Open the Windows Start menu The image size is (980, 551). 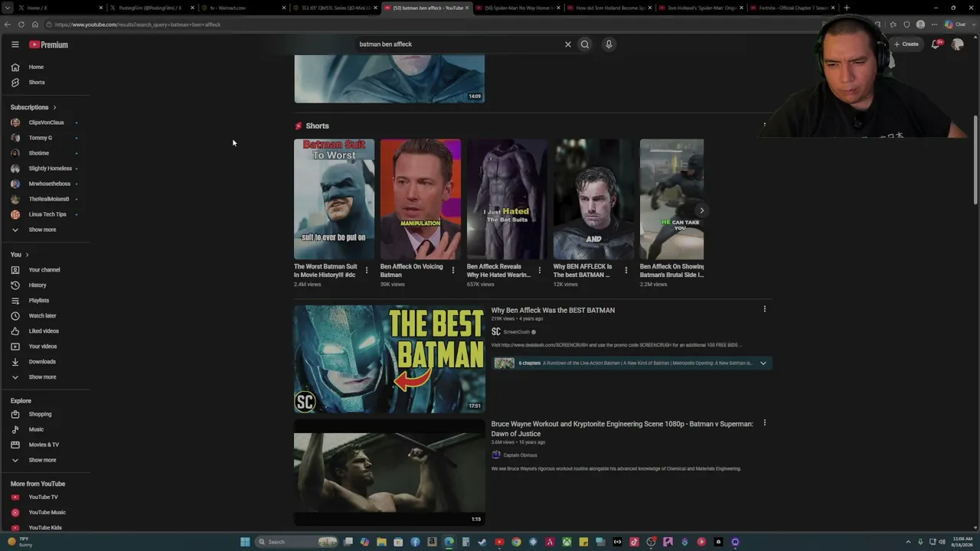(245, 542)
